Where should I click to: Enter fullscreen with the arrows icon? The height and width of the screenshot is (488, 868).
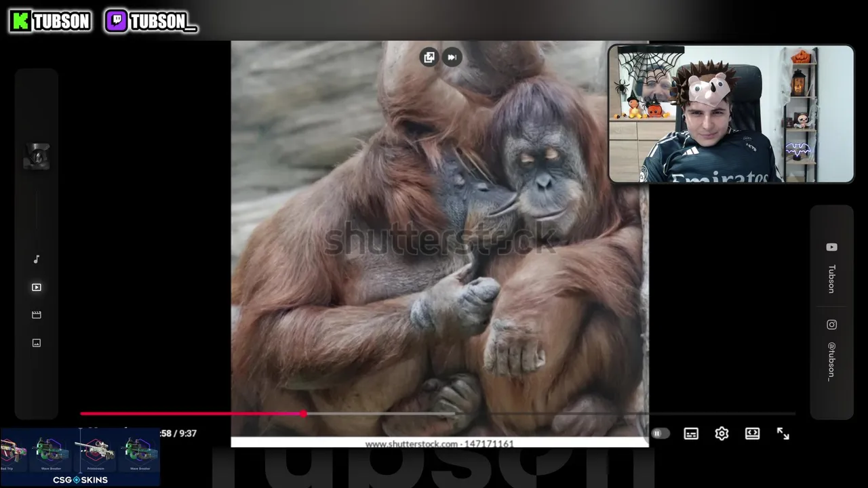tap(783, 434)
